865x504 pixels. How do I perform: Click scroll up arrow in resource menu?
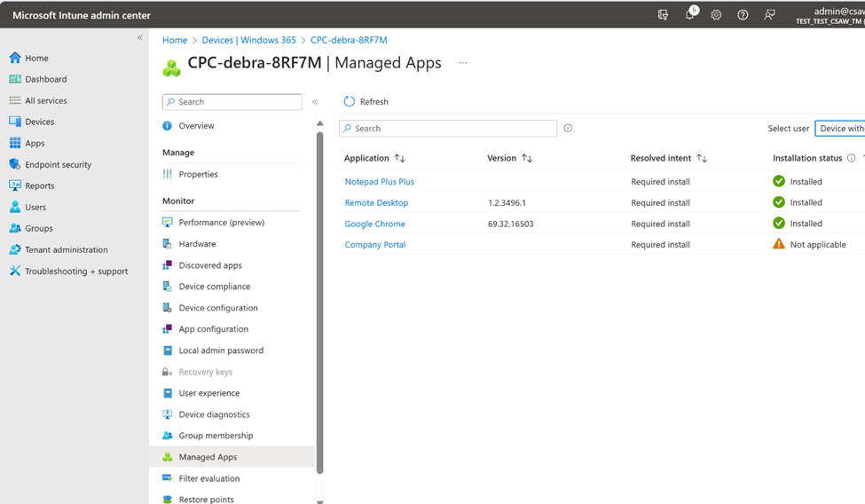(x=320, y=123)
